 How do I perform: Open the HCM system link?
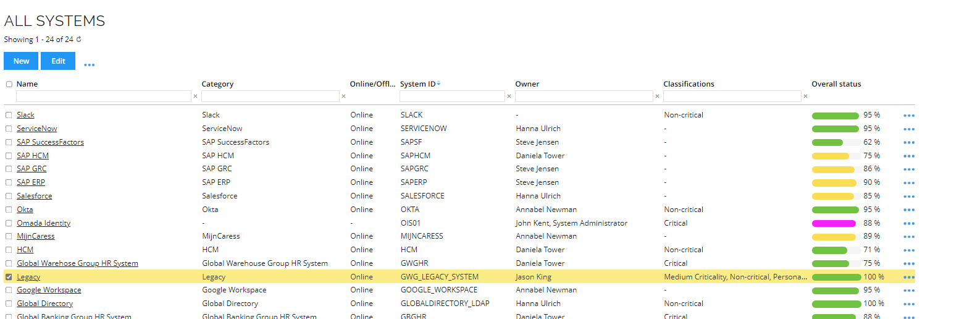click(x=25, y=250)
